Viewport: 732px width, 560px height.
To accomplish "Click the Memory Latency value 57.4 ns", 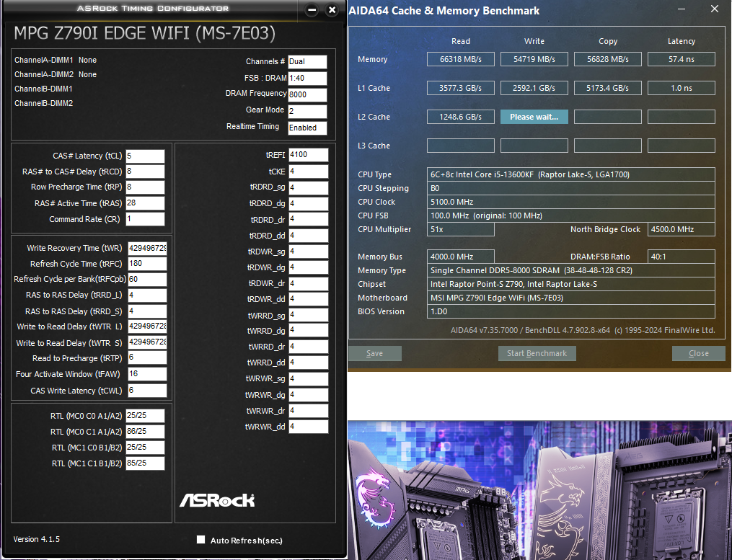I will click(x=681, y=59).
